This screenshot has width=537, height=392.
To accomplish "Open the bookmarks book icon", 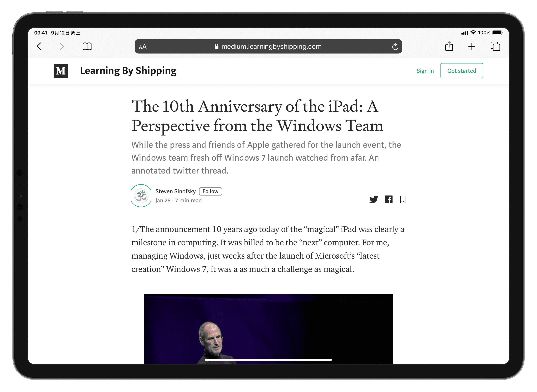I will (87, 47).
